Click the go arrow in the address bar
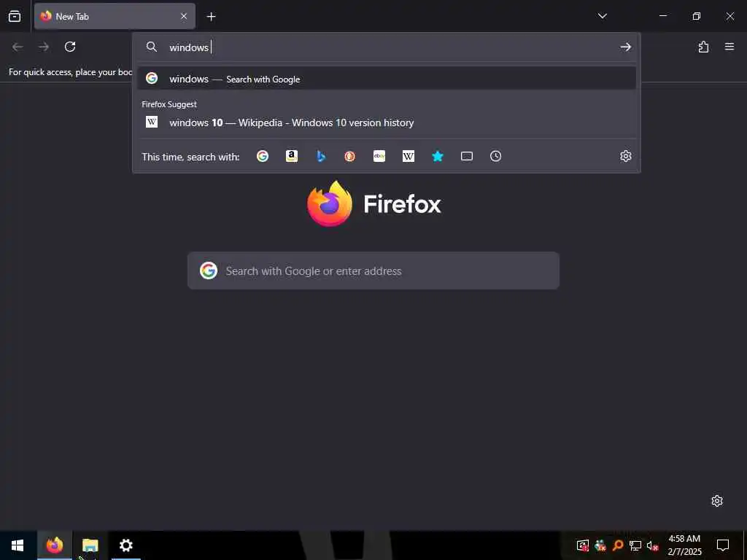The image size is (747, 560). tap(625, 47)
